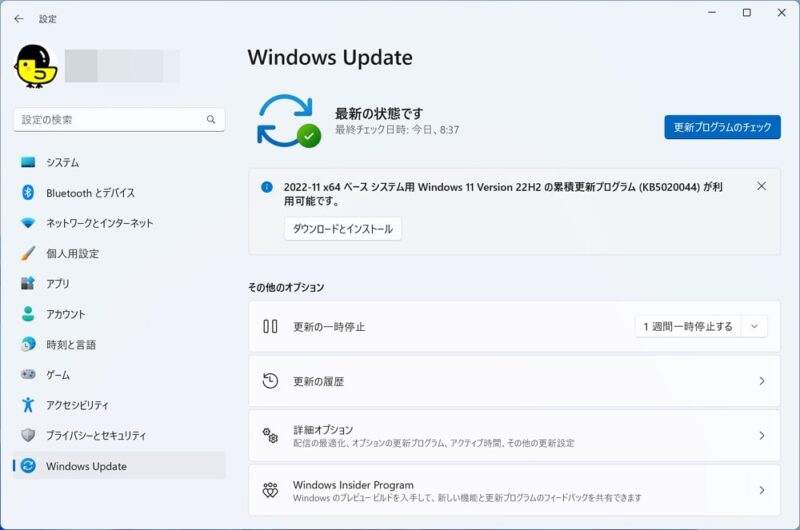Click the gears icon for 詳細オプション
Image resolution: width=800 pixels, height=530 pixels.
coord(270,436)
